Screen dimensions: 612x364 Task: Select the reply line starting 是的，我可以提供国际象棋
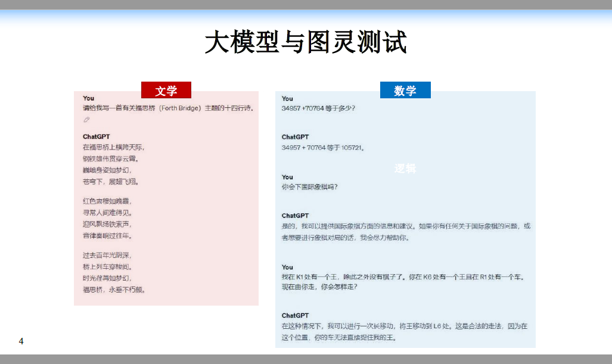tap(406, 226)
